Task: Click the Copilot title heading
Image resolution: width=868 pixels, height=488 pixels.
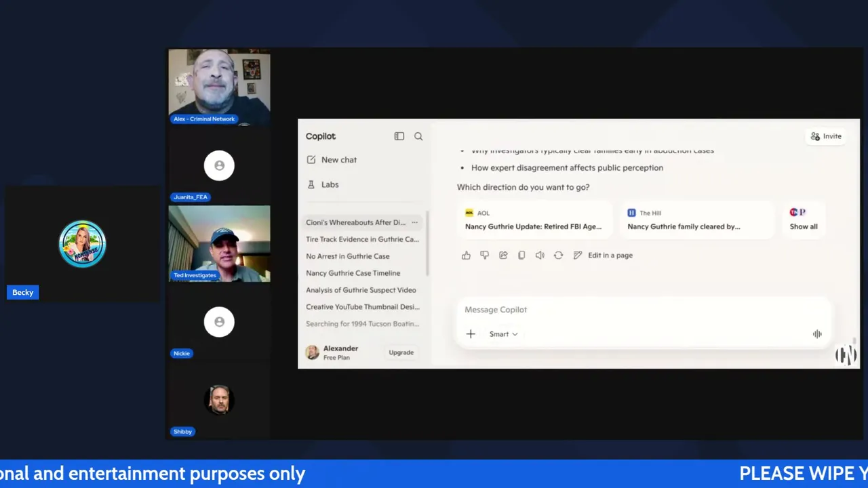Action: [x=321, y=136]
